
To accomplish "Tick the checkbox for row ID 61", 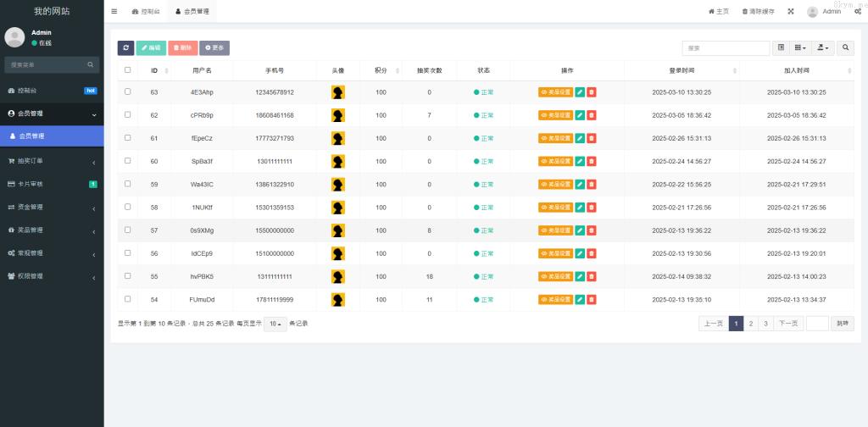I will click(x=128, y=138).
